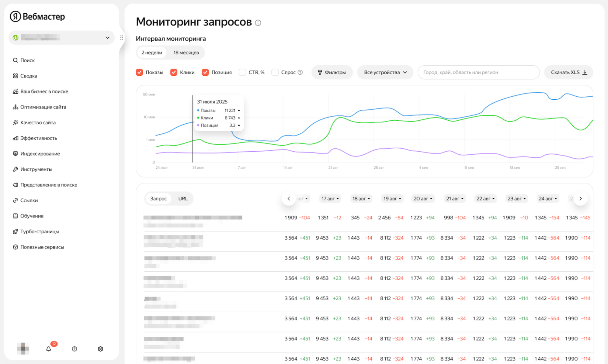Switch to the 18 месяцев interval

[186, 53]
